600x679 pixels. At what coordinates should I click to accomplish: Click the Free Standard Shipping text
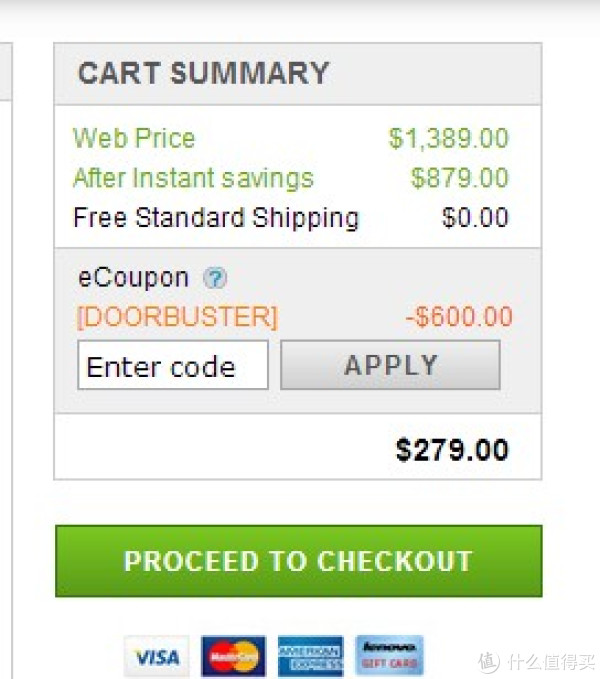(216, 217)
